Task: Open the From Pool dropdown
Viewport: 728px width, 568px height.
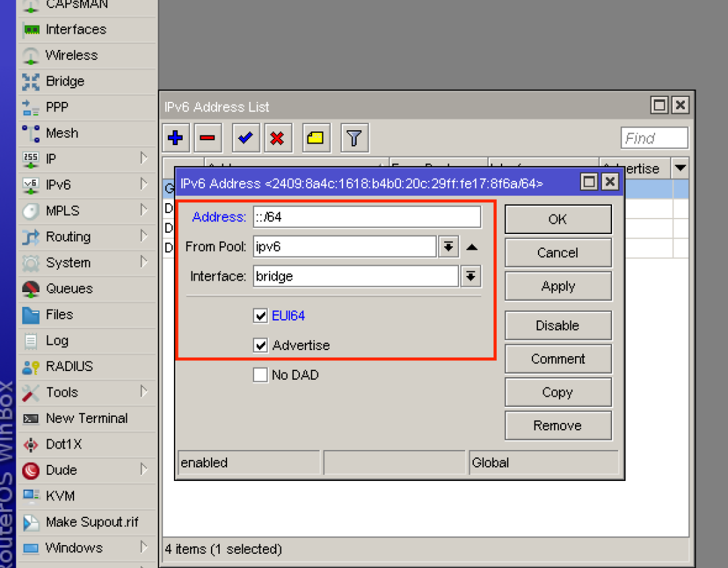Action: pos(448,247)
